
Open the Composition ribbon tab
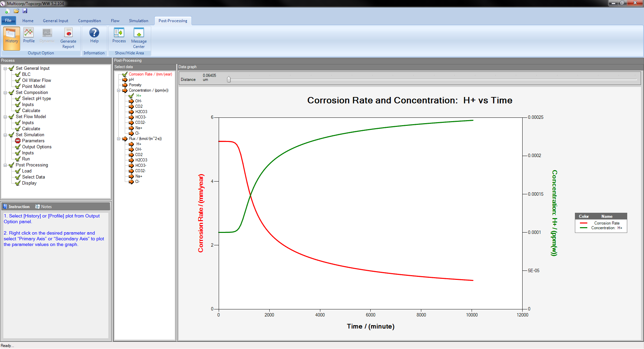tap(89, 20)
